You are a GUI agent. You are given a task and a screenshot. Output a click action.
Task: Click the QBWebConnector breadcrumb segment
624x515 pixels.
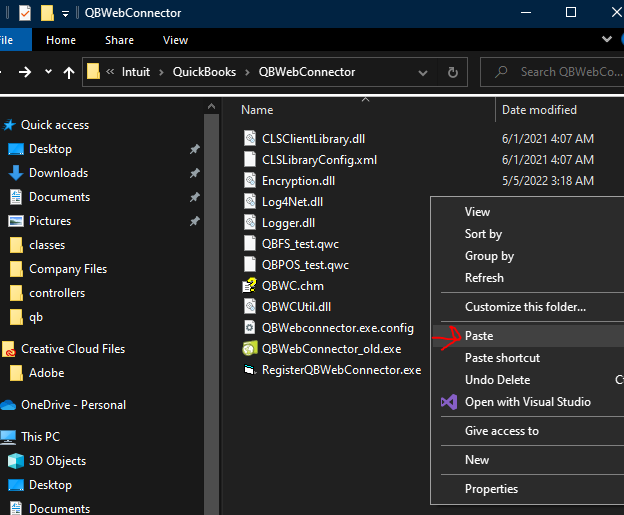tap(307, 72)
